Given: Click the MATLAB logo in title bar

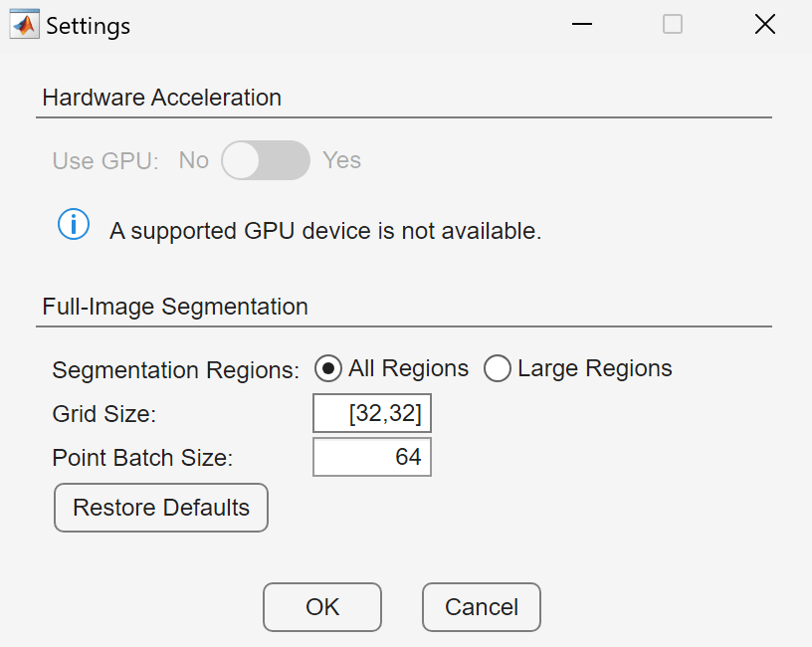Looking at the screenshot, I should 24,25.
